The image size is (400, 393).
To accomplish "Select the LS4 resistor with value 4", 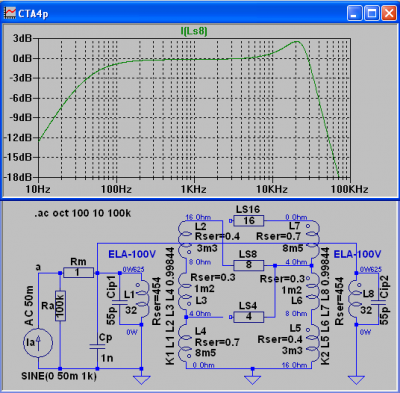I will [249, 317].
